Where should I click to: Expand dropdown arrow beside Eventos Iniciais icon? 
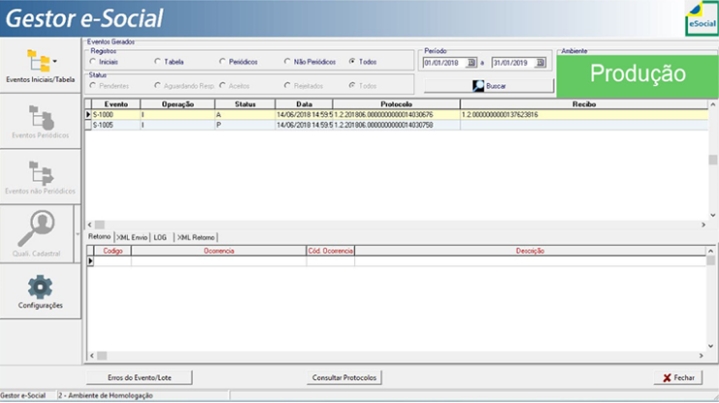click(55, 61)
